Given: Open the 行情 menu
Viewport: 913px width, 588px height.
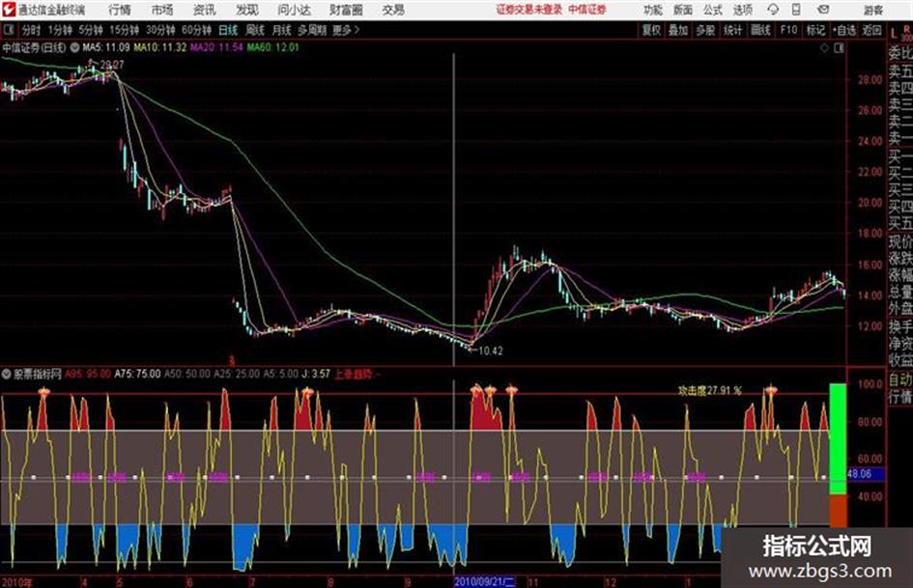Looking at the screenshot, I should (120, 10).
